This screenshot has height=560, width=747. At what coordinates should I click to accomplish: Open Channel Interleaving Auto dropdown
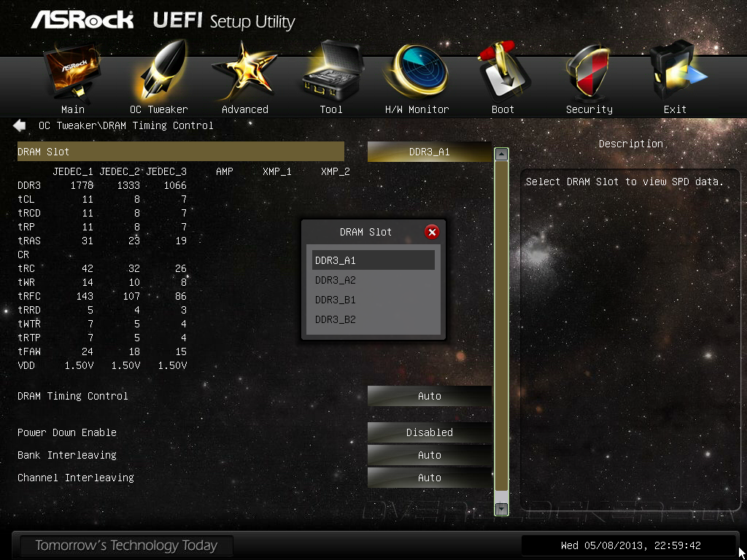click(x=429, y=477)
